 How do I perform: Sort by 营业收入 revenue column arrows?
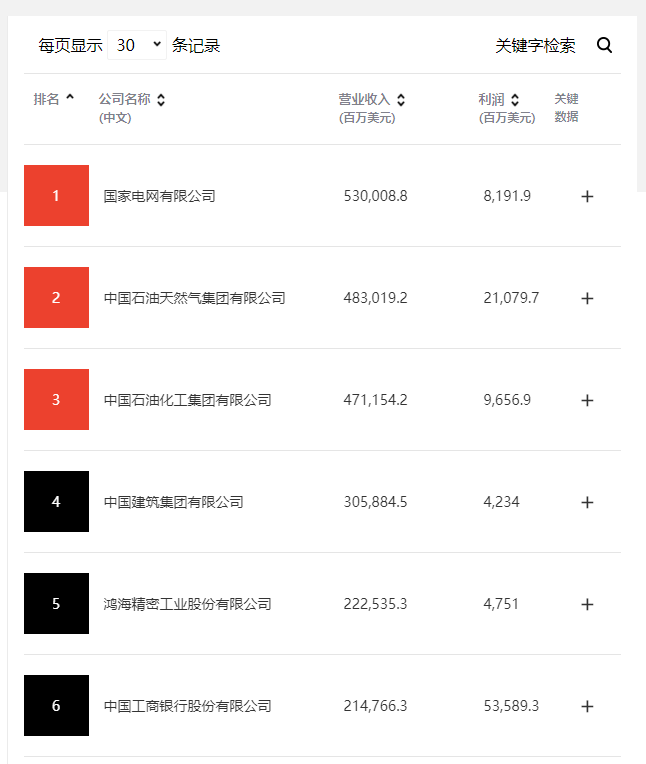tap(400, 100)
